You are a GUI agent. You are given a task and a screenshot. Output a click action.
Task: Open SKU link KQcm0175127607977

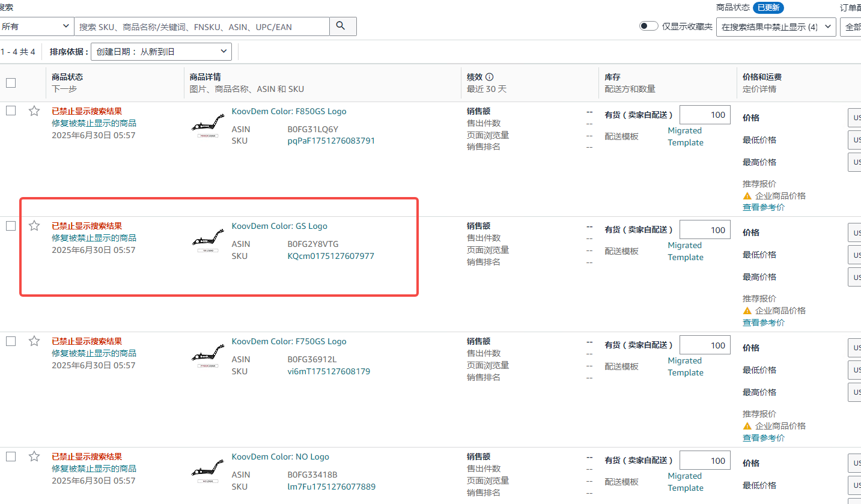(x=330, y=256)
